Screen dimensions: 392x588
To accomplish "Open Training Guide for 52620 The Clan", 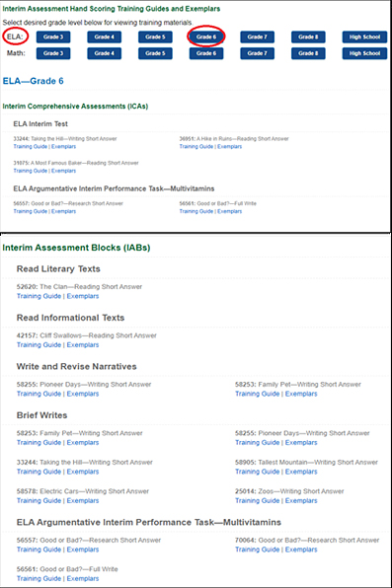I will (x=39, y=296).
